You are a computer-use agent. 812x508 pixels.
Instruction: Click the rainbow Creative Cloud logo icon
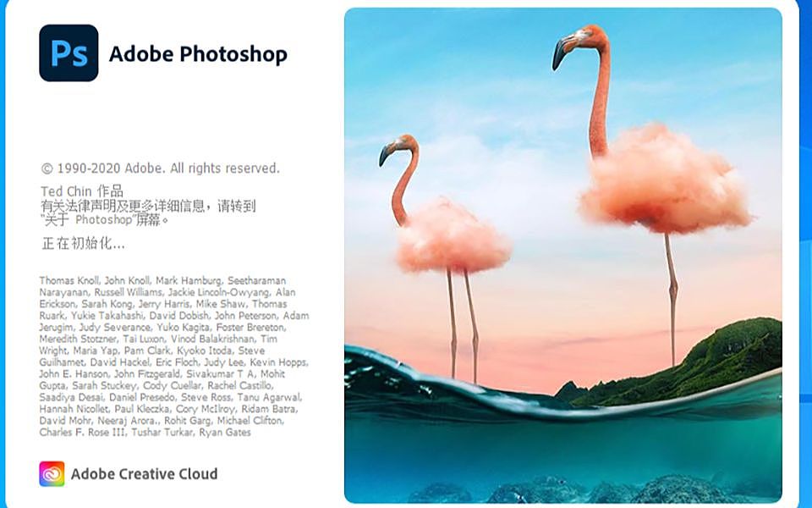tap(52, 474)
